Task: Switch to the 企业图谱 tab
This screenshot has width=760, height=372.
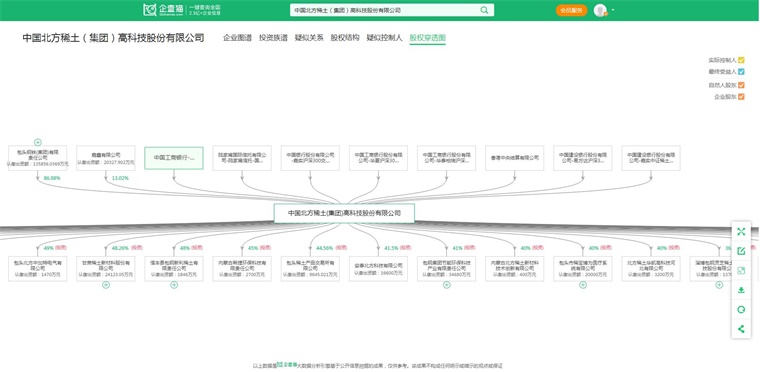Action: [238, 38]
